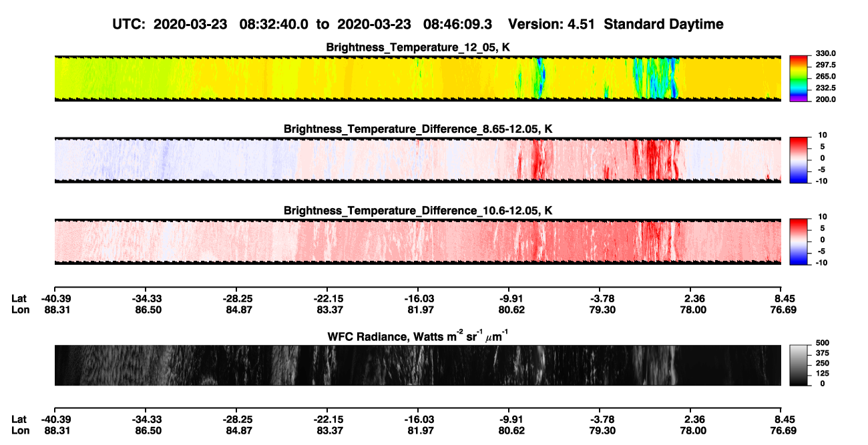Click longitude 80.62 on axis below WFC Radiance
Screen dimensions: 868x445
(x=511, y=430)
